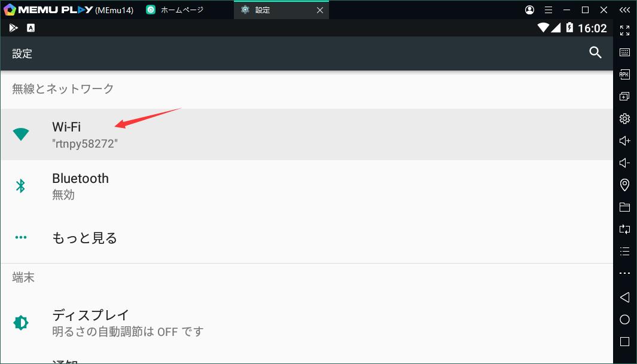Switch to the ホームページ tab
The height and width of the screenshot is (364, 637).
[x=175, y=10]
